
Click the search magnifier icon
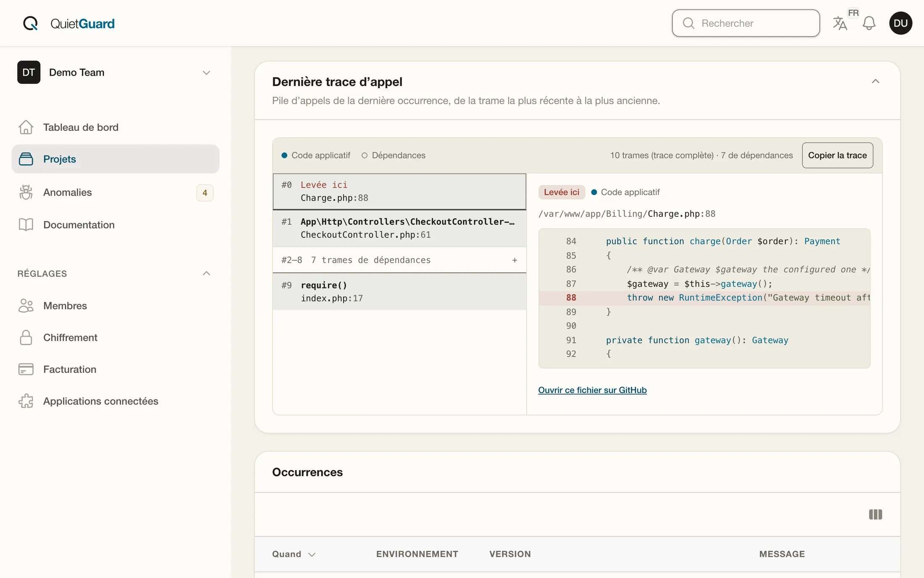coord(688,23)
